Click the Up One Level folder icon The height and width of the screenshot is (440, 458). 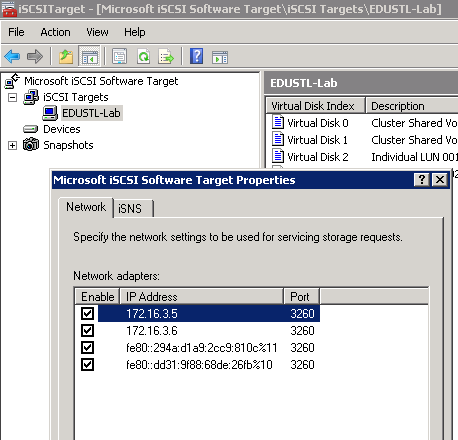tap(66, 56)
